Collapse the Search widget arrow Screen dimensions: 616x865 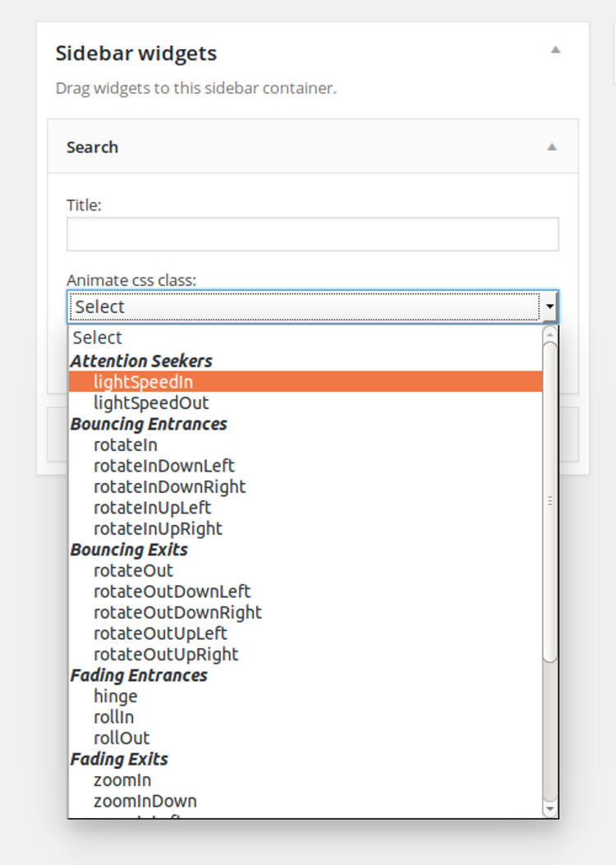552,147
